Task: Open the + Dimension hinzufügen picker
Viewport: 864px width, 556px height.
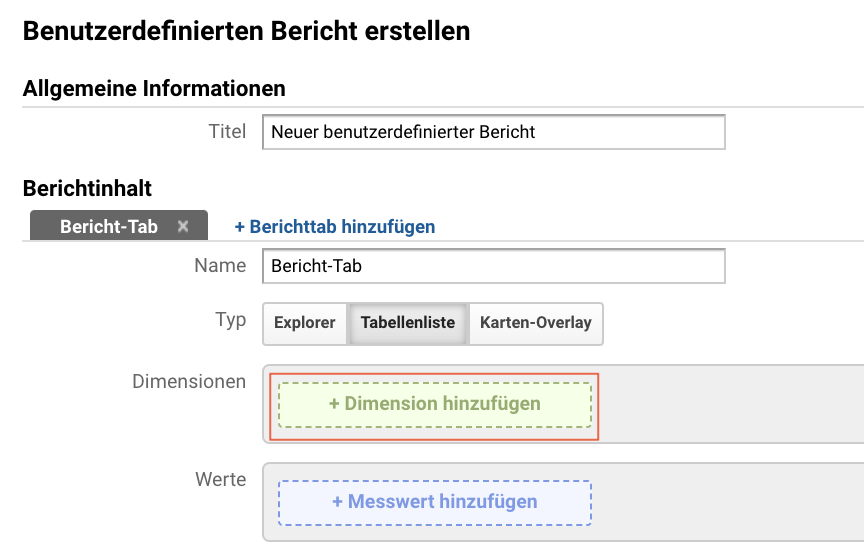Action: tap(435, 404)
